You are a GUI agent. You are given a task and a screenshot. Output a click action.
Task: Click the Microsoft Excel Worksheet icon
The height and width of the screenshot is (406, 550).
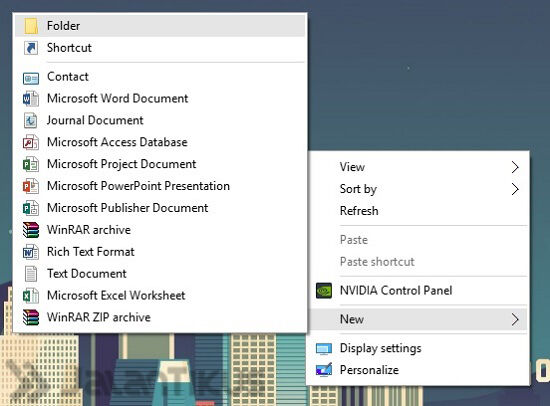tap(31, 296)
